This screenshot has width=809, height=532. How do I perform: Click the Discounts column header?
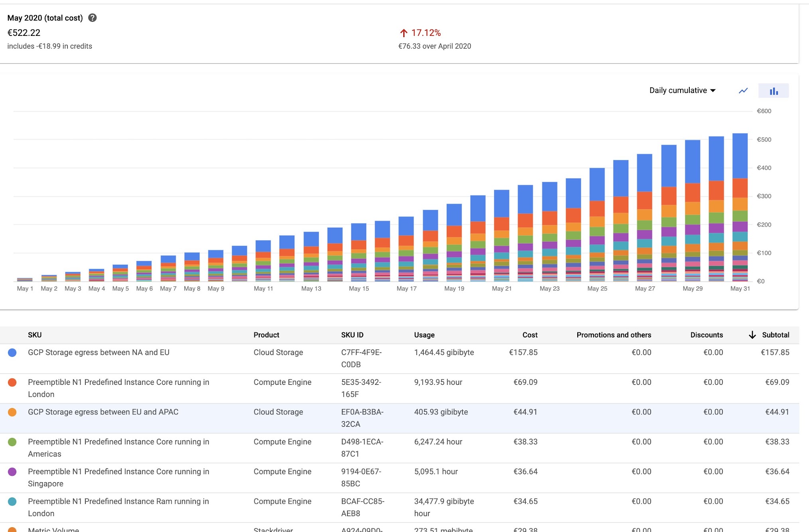[706, 335]
